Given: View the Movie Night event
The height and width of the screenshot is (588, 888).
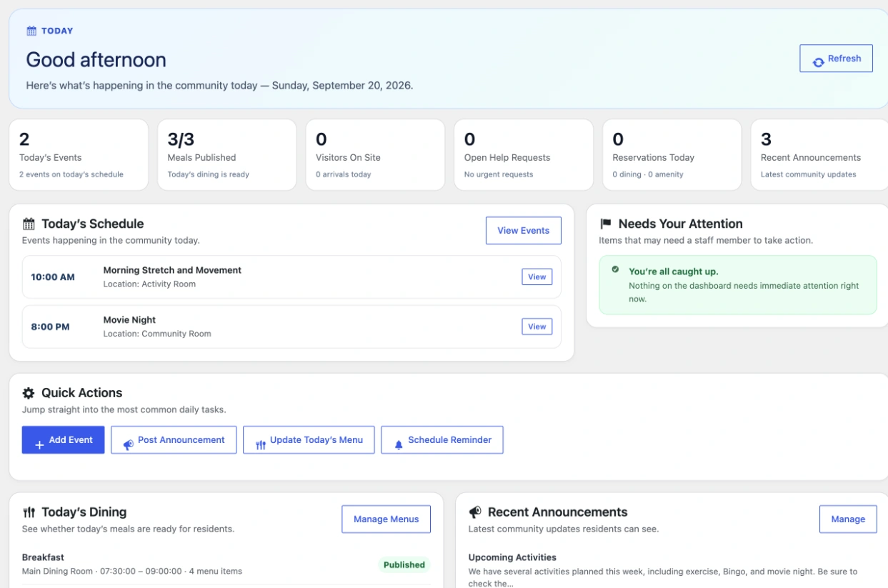Looking at the screenshot, I should coord(537,327).
